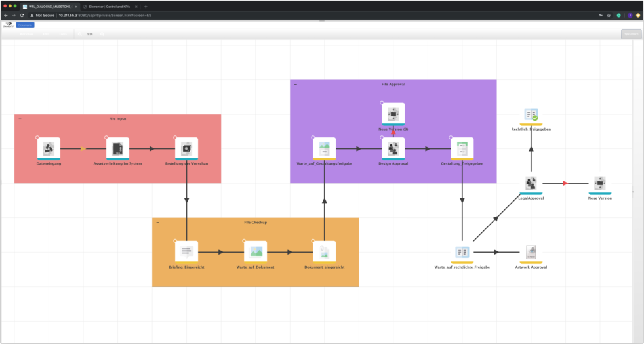Select the Rechtlich_freigegeben node with green checkmark
Viewport: 644px width, 344px height.
tap(531, 116)
